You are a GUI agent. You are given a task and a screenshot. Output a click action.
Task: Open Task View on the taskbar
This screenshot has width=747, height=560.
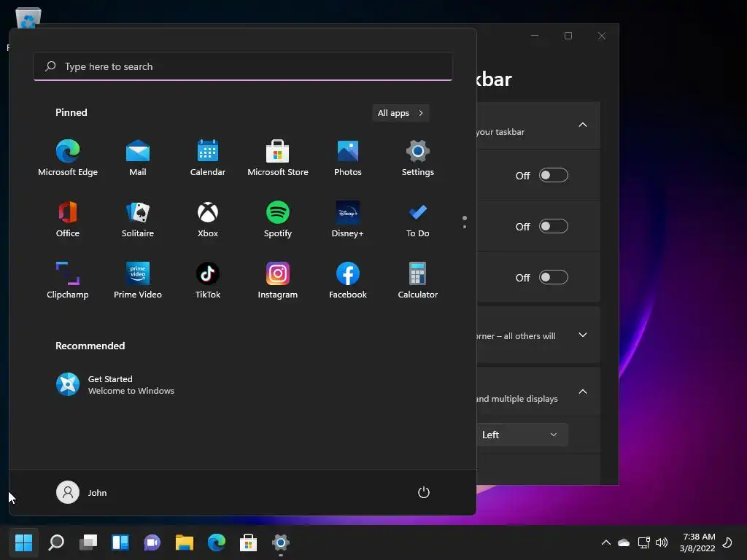click(88, 542)
